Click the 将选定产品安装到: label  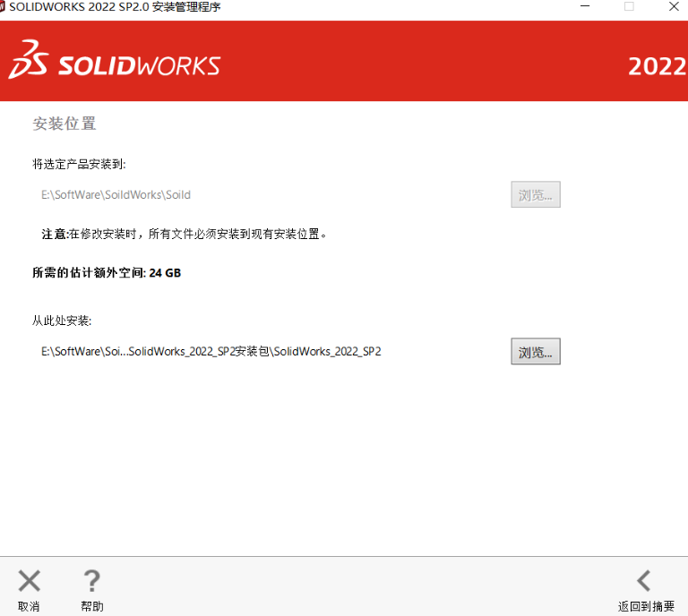79,164
